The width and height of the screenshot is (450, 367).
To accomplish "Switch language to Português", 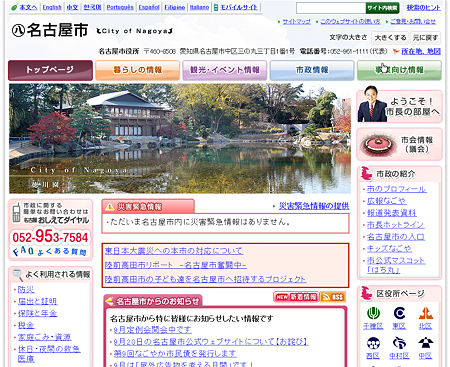I will coord(120,7).
